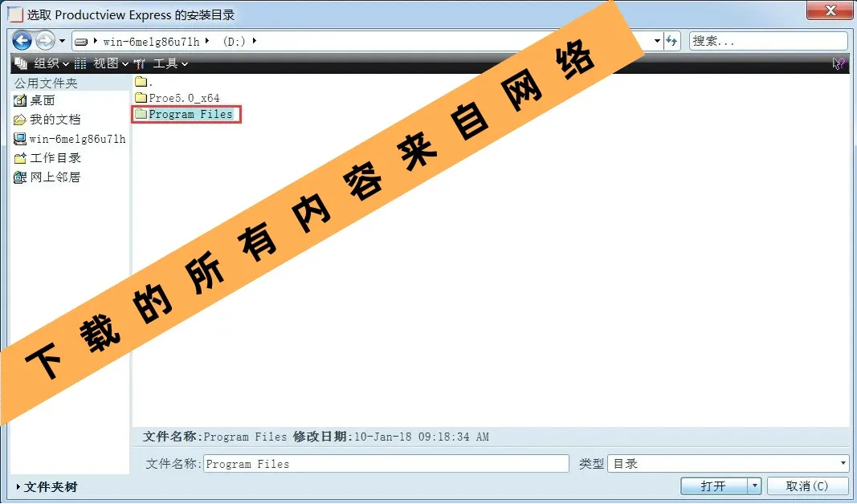Click the 公用文件夹 header
The width and height of the screenshot is (857, 504).
point(46,83)
